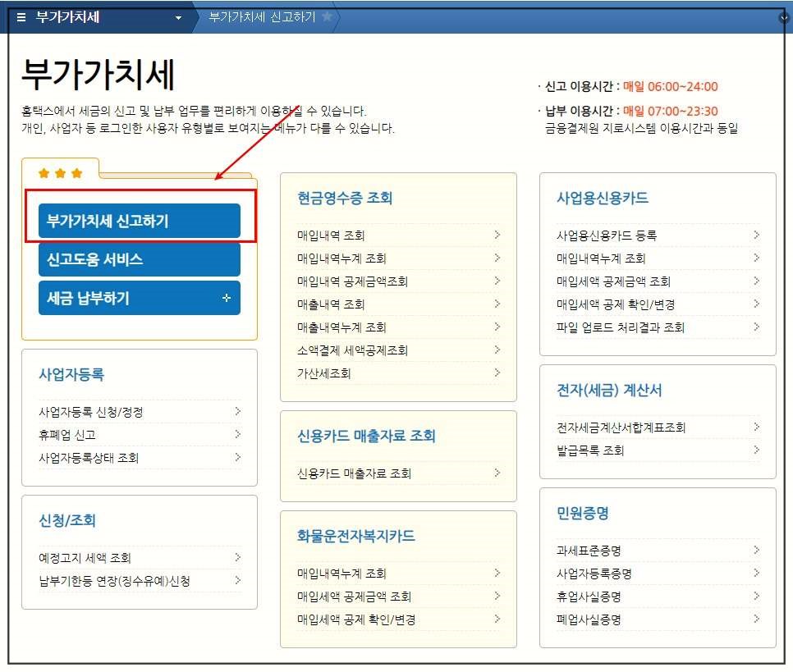Viewport: 793px width, 672px height.
Task: Open 화물운전자복지카드 매입내역누계 조회 link
Action: tap(341, 574)
